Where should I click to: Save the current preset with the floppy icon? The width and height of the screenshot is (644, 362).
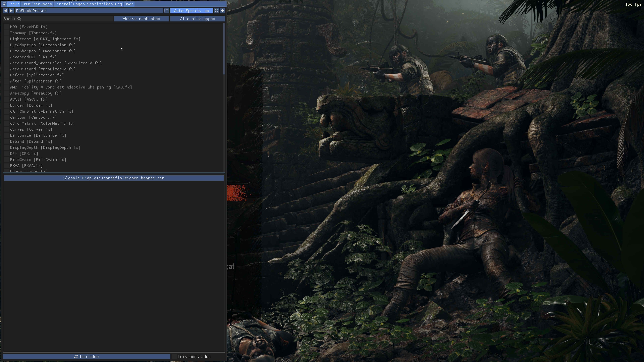point(217,11)
